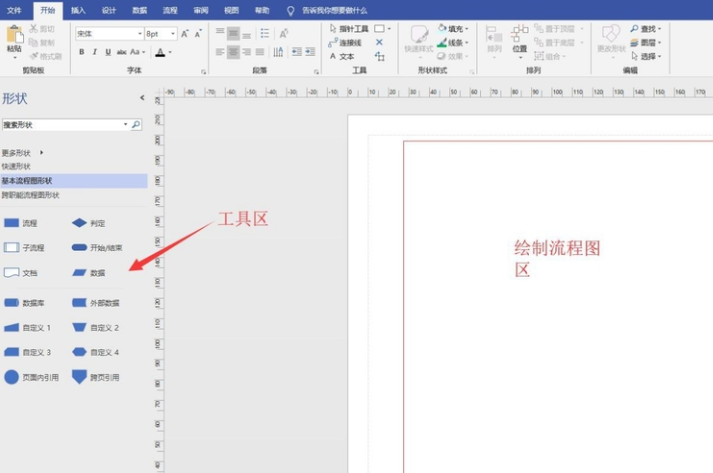
Task: Switch to the Design (设计) tab
Action: (109, 10)
